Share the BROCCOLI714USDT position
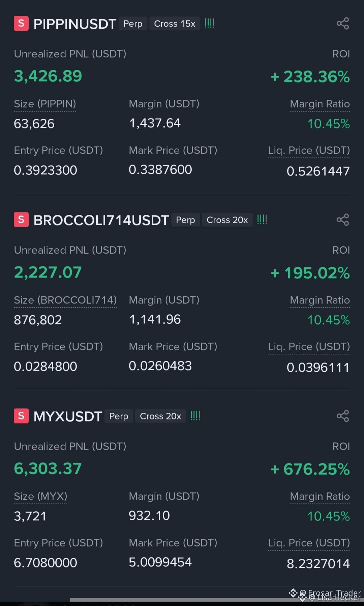The image size is (364, 606). 342,220
